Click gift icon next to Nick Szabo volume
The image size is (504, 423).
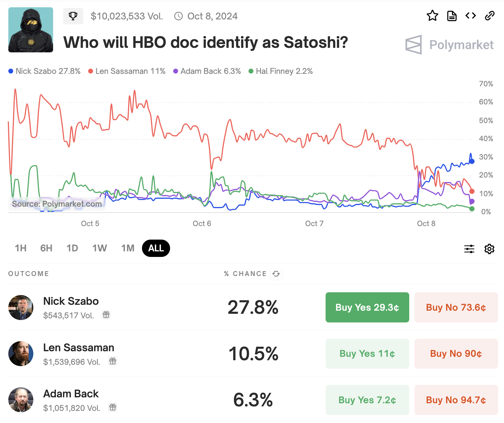[106, 315]
